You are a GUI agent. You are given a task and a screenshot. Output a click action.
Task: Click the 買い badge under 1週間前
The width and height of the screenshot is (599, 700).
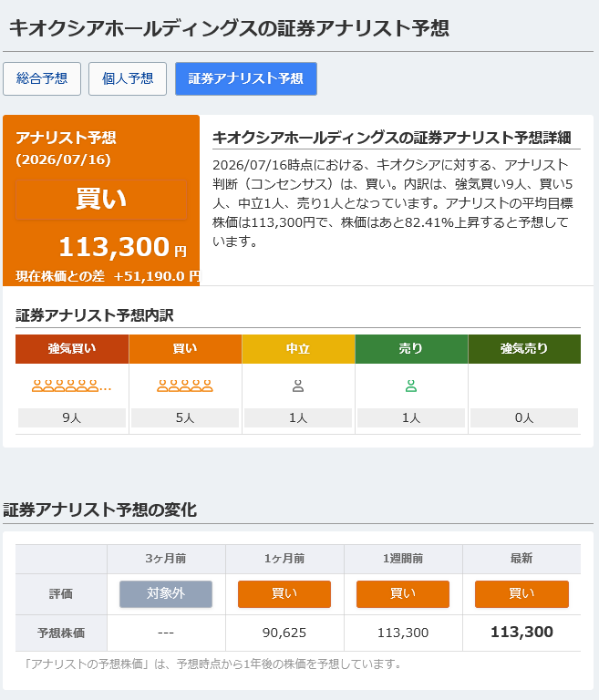click(403, 593)
